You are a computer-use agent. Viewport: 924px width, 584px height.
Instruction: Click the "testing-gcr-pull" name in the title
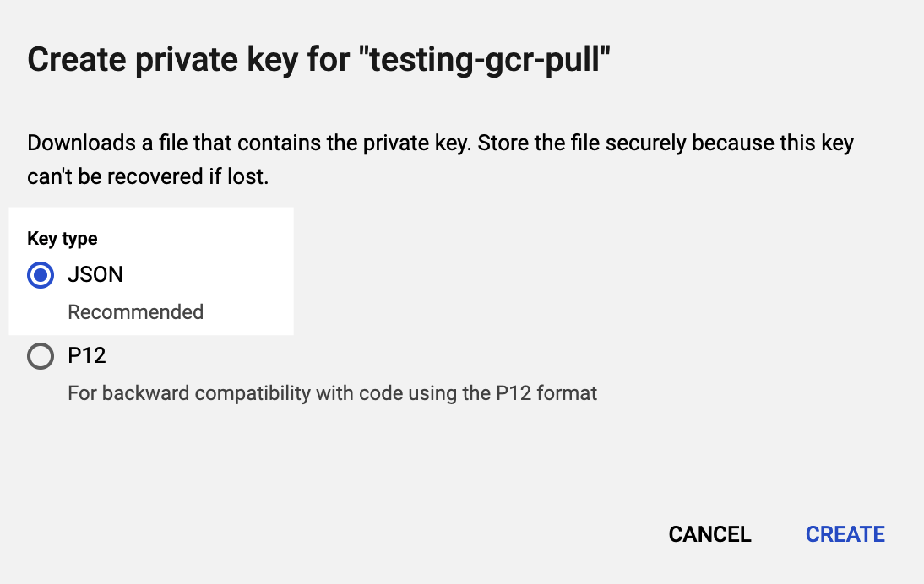click(490, 61)
